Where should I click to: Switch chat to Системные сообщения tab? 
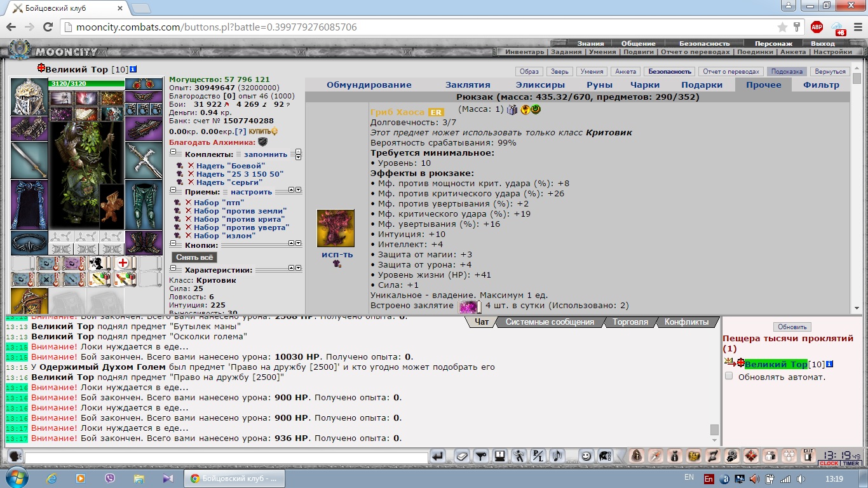tap(550, 322)
